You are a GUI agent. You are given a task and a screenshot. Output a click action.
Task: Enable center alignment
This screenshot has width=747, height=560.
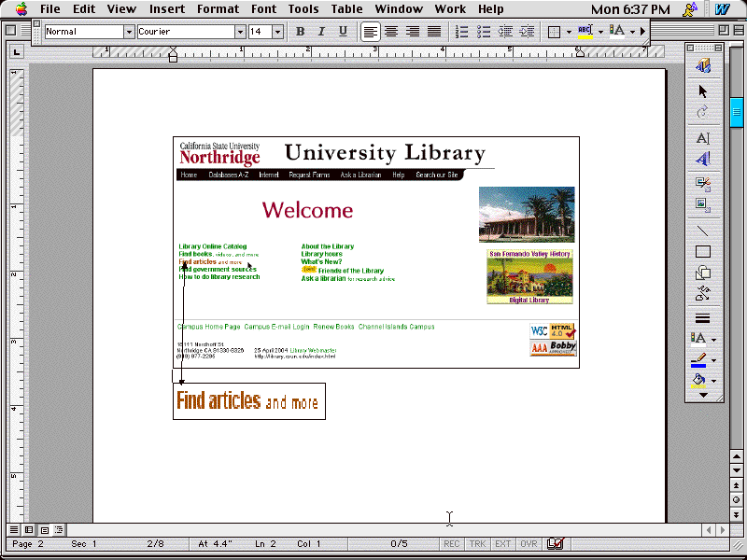pyautogui.click(x=391, y=32)
